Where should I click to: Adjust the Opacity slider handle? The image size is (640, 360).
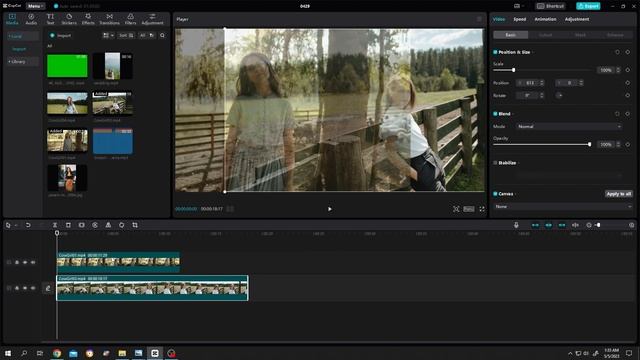click(x=589, y=144)
